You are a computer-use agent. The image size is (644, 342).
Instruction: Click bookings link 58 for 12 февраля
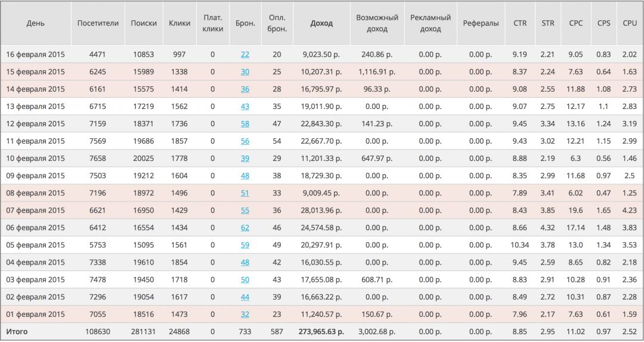[x=245, y=124]
